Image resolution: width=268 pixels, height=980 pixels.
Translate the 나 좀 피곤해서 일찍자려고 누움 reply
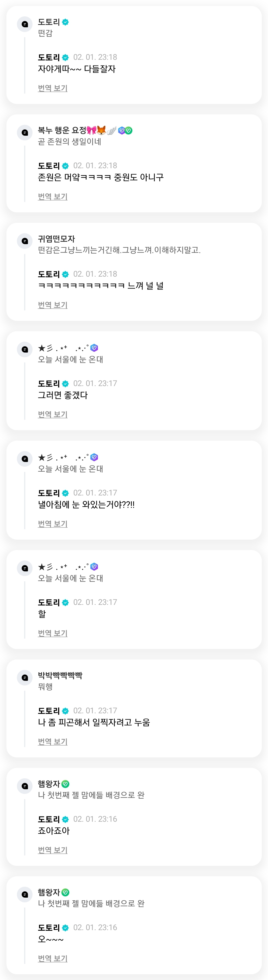coord(53,742)
